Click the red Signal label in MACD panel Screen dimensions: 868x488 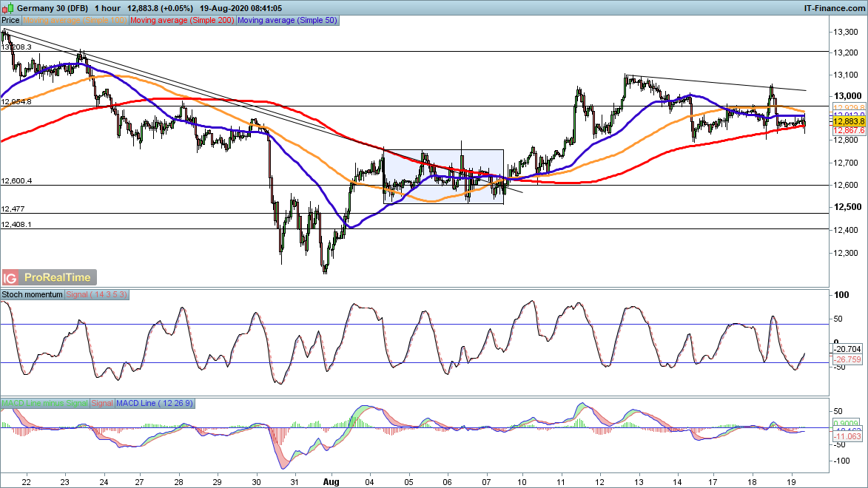(102, 403)
